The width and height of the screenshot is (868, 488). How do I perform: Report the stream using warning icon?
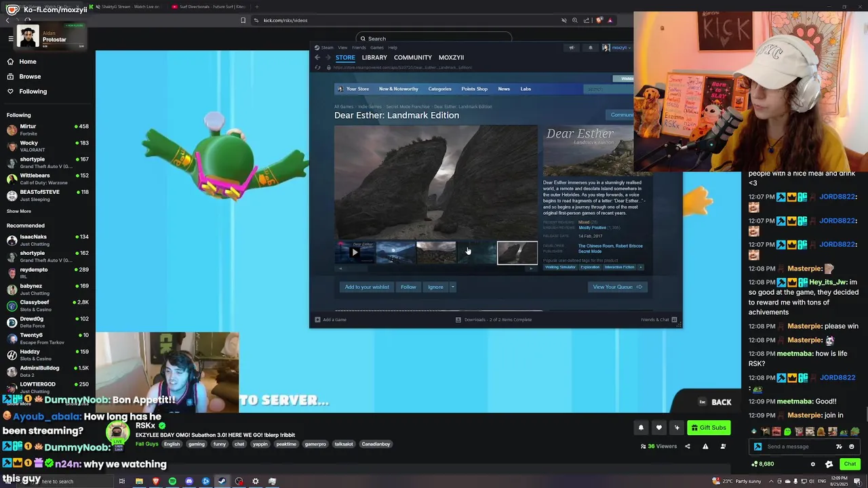click(705, 446)
